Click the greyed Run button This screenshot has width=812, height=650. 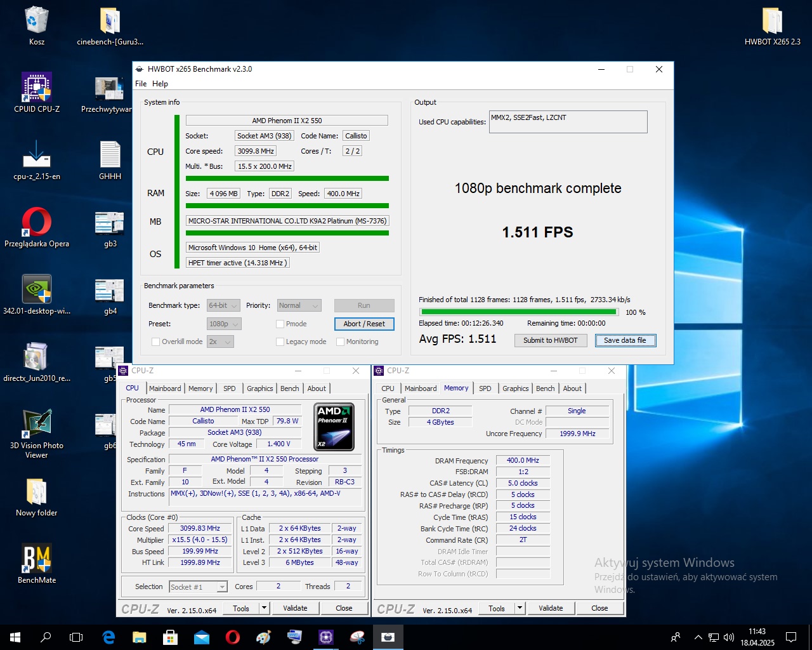click(x=364, y=305)
